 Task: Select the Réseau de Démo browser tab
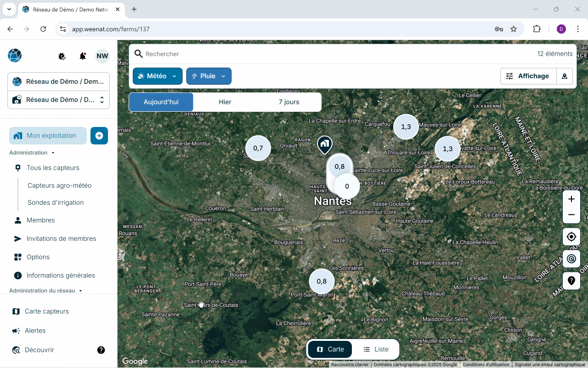(x=71, y=9)
